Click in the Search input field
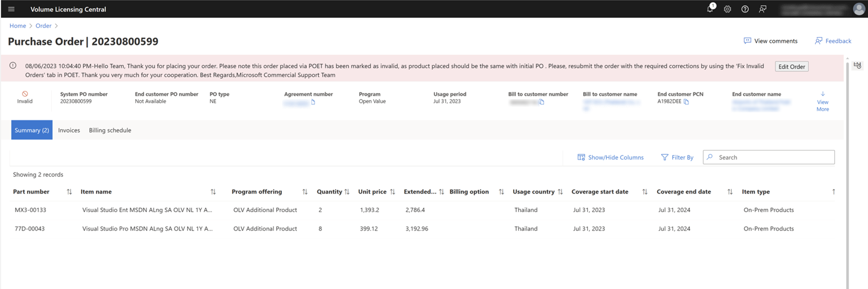This screenshot has width=868, height=289. point(769,157)
